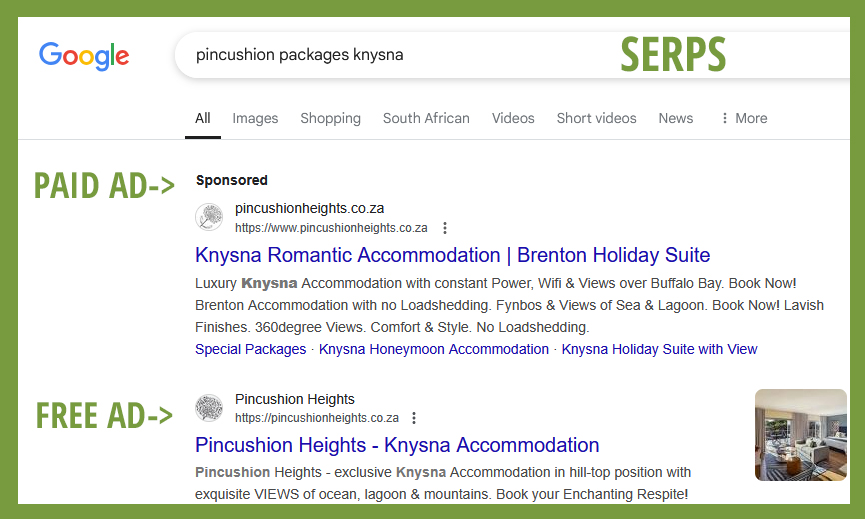Expand the More search filters menu
Screen dimensions: 865x519
click(744, 118)
